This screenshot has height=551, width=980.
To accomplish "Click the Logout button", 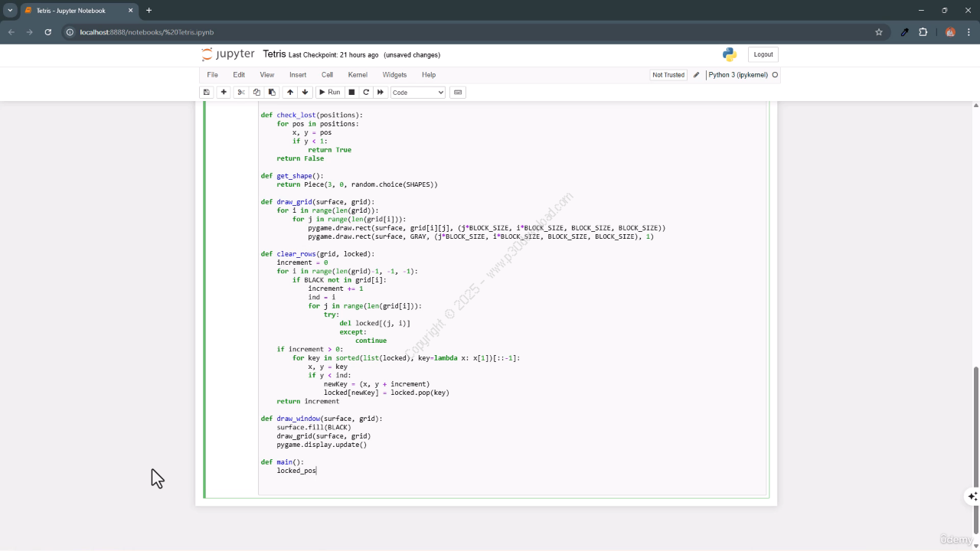I will tap(763, 54).
